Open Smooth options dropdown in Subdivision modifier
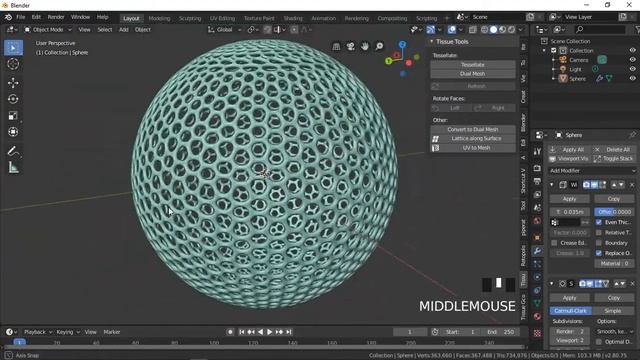This screenshot has height=360, width=640. (x=615, y=331)
